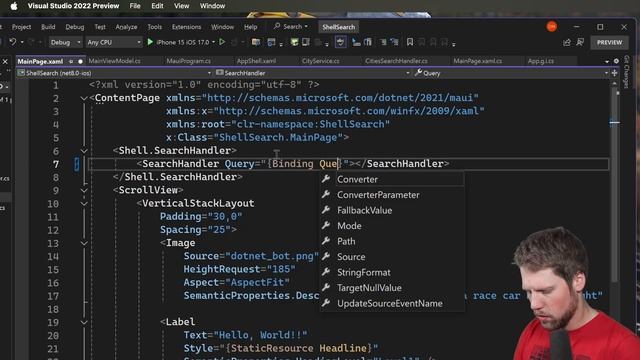Open the debug target dropdown arrow

[213, 42]
